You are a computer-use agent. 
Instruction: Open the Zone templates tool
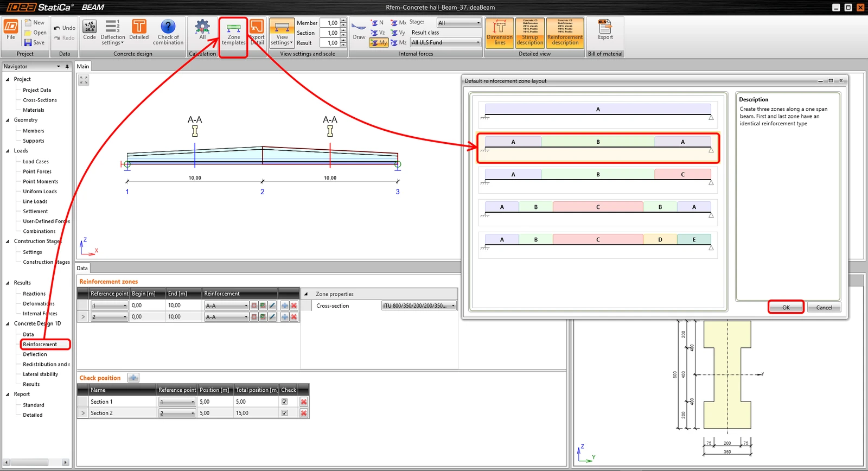pos(233,34)
